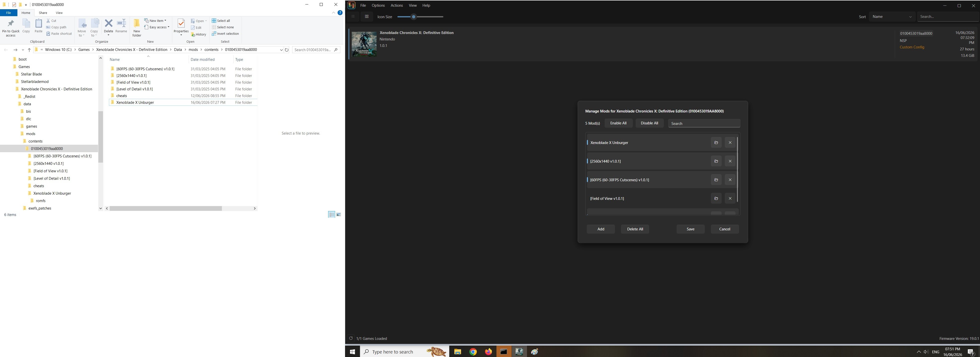Switch Ryujinx to list view layout
Image resolution: width=980 pixels, height=357 pixels.
(353, 16)
